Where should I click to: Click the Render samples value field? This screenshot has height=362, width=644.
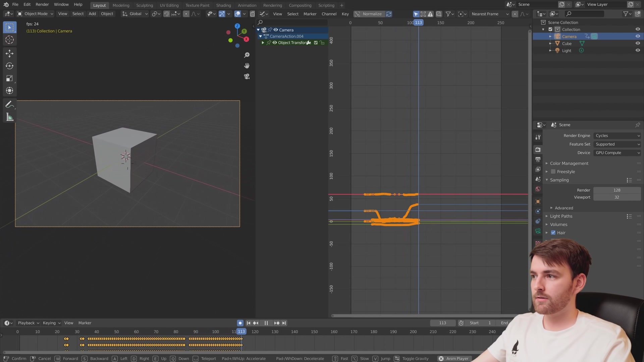point(616,190)
